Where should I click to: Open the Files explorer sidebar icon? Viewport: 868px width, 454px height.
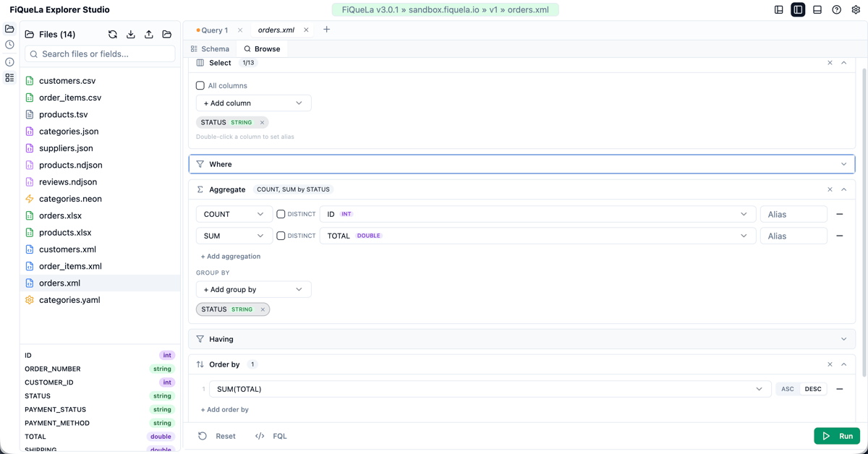[9, 29]
